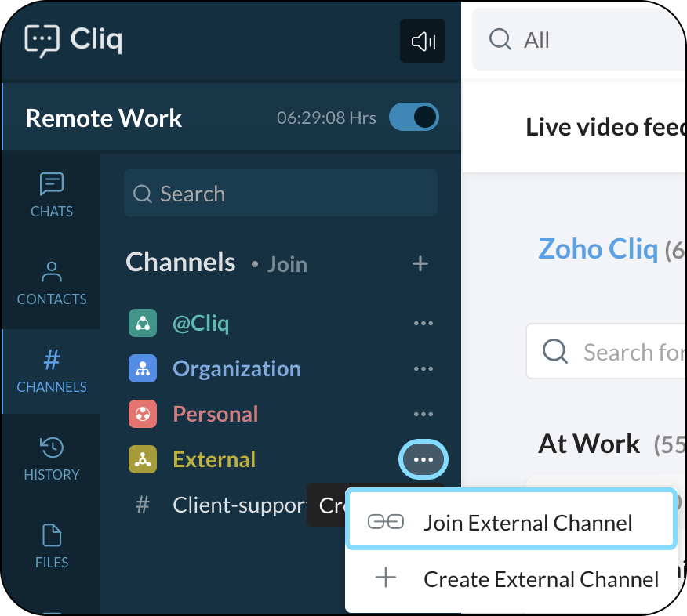
Task: Open the Contacts sidebar tab
Action: pyautogui.click(x=52, y=283)
